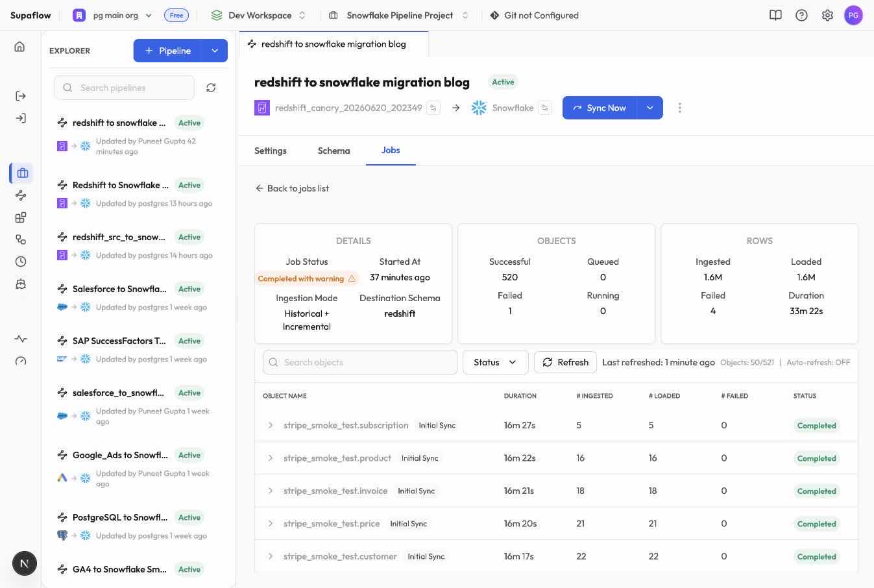
Task: Expand the stripe_smoke_test.invoice row
Action: coord(271,491)
